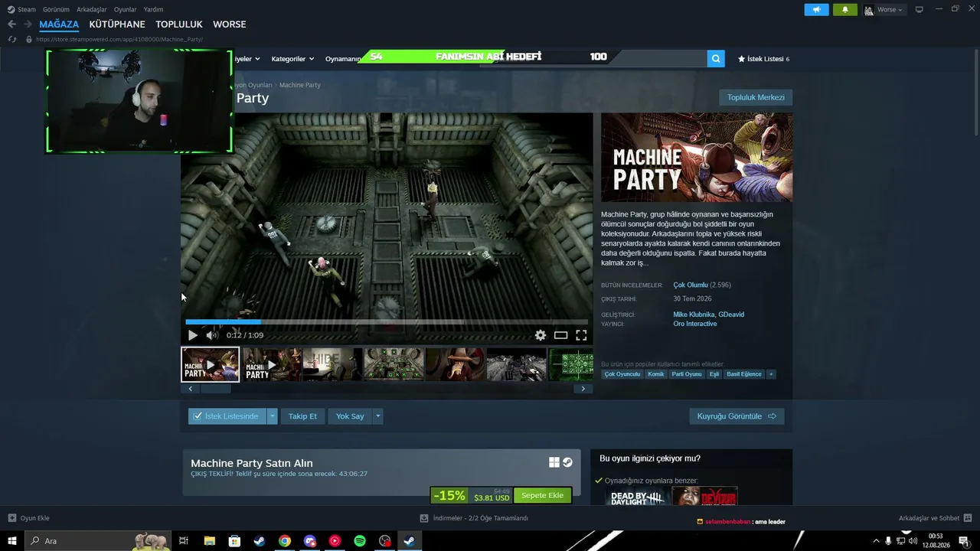Viewport: 980px width, 551px height.
Task: Open the Friends and Chat icon
Action: pyautogui.click(x=968, y=518)
